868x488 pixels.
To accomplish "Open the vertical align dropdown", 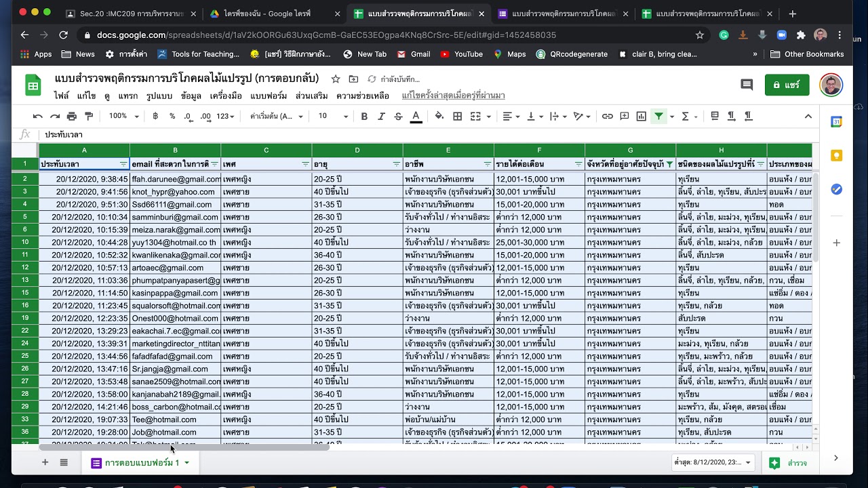I will 535,117.
